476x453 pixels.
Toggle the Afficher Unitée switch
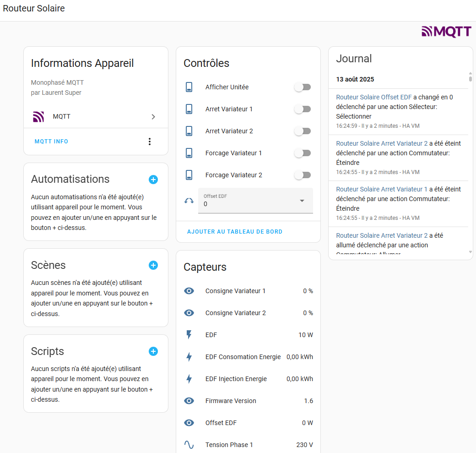point(303,87)
